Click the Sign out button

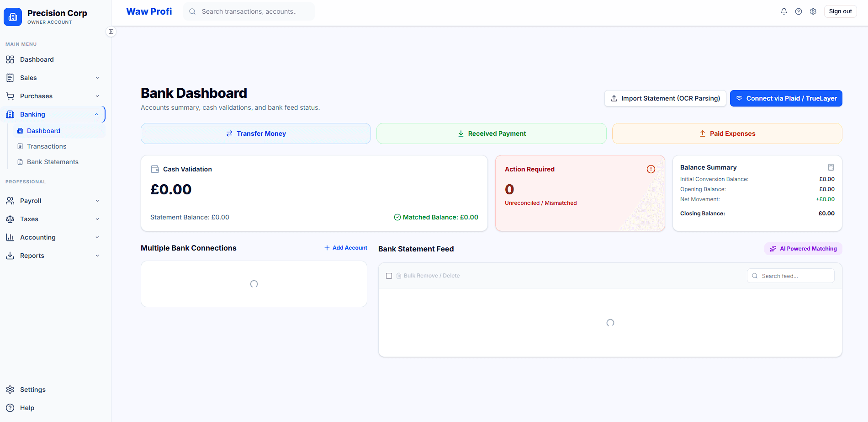(840, 11)
